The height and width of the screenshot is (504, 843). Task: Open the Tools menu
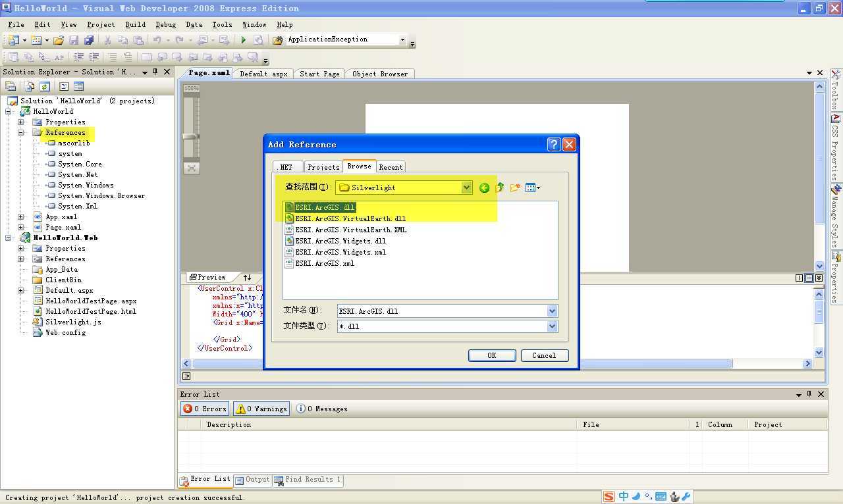click(222, 24)
